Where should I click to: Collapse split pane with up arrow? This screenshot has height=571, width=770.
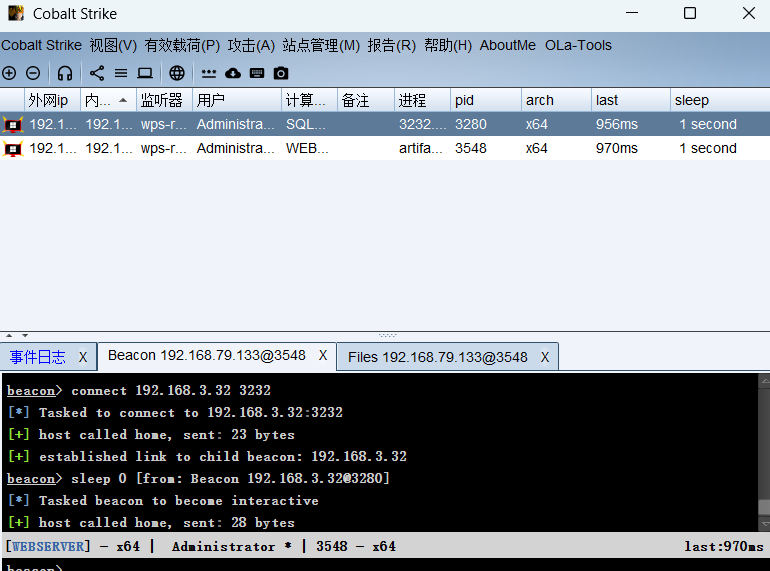[9, 336]
